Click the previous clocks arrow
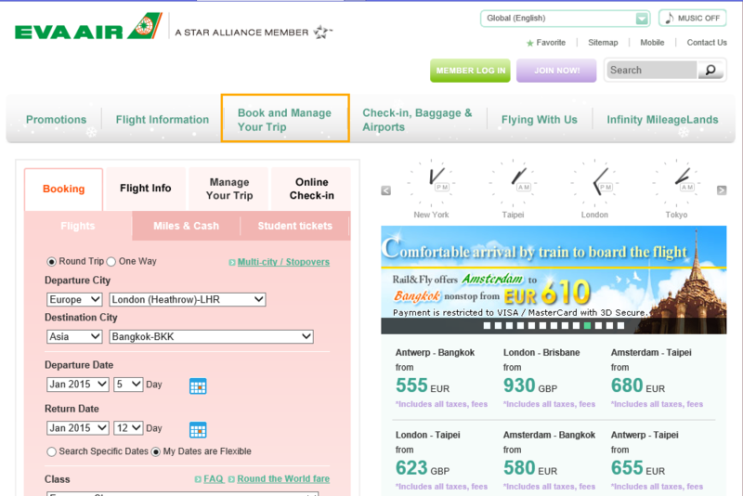Viewport: 743px width, 496px height. (386, 190)
